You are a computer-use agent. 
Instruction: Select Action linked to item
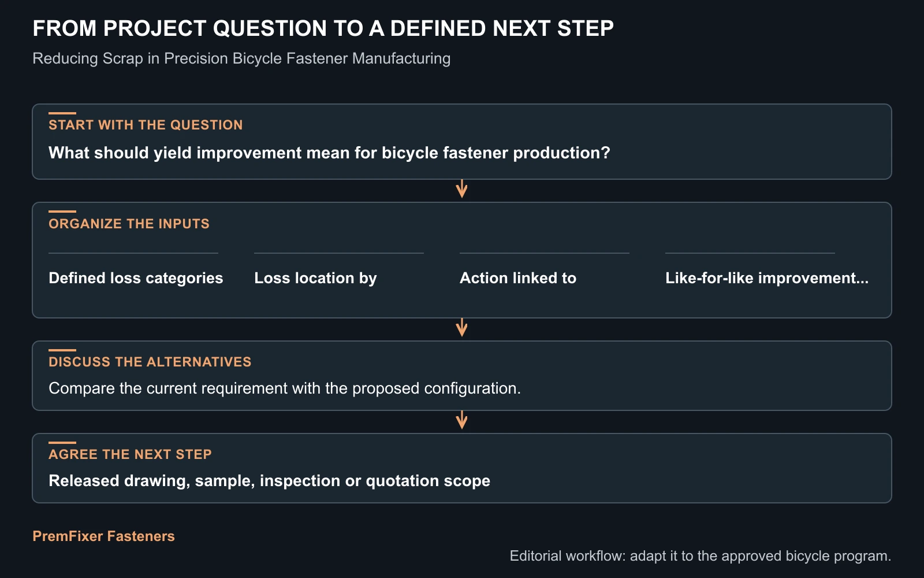tap(518, 278)
